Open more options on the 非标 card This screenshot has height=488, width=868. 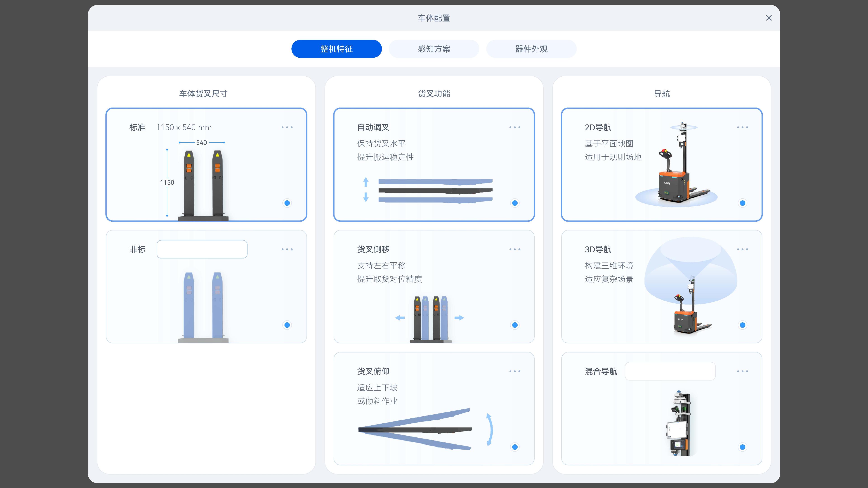(287, 249)
